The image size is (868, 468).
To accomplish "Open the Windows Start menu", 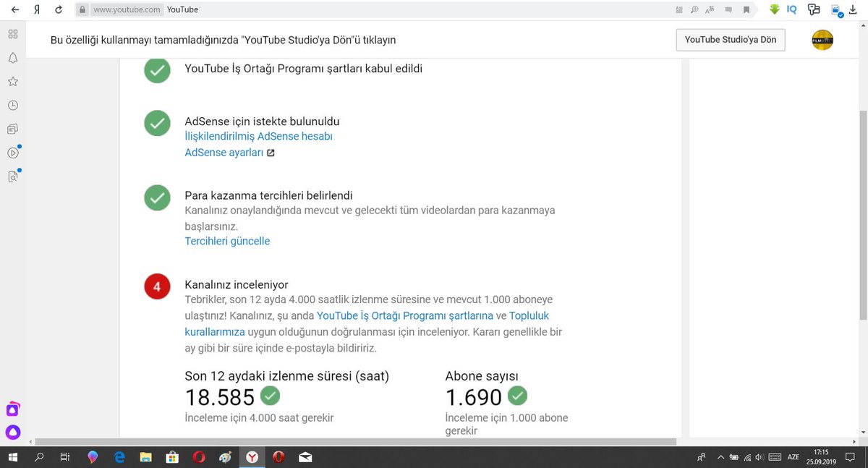I will click(x=13, y=457).
